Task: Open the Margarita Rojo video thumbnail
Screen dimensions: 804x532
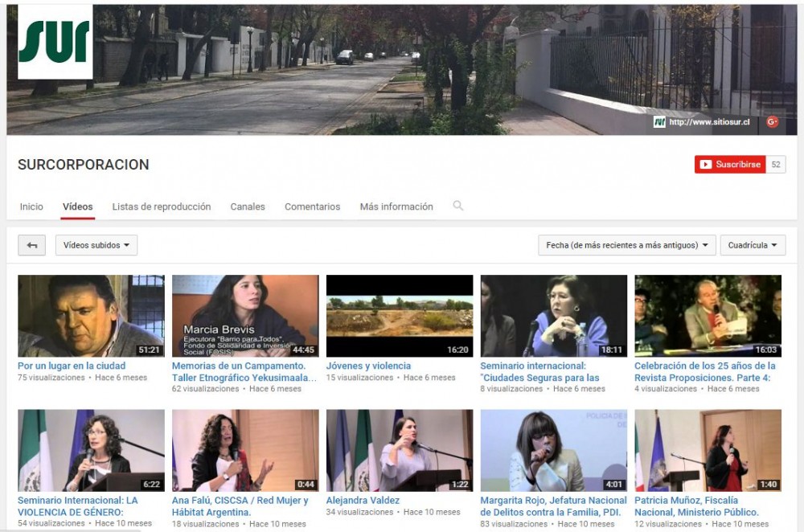Action: click(553, 450)
